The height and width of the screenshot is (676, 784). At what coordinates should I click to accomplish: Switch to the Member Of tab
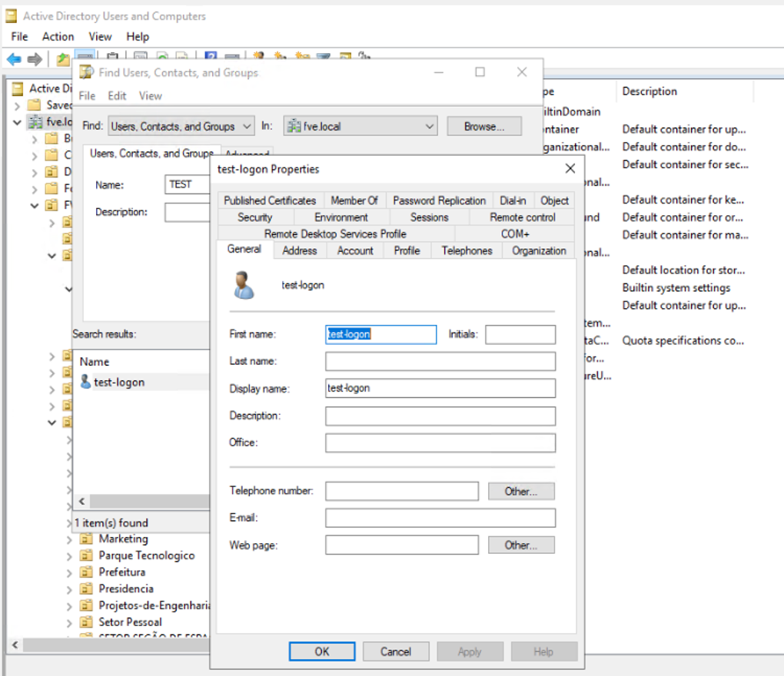354,200
